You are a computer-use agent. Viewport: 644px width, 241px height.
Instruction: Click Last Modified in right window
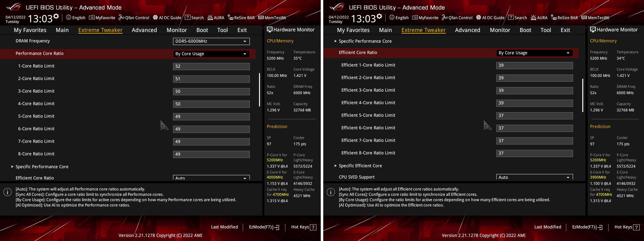click(548, 227)
